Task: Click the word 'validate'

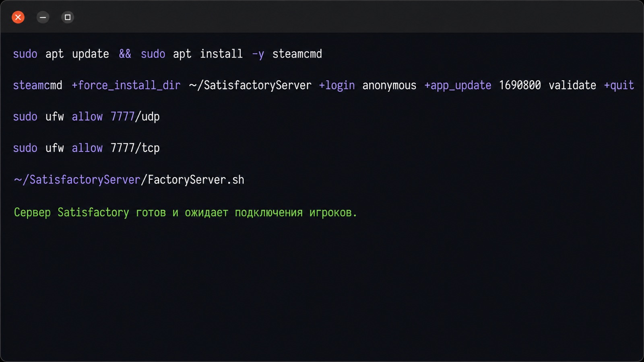Action: [x=572, y=85]
